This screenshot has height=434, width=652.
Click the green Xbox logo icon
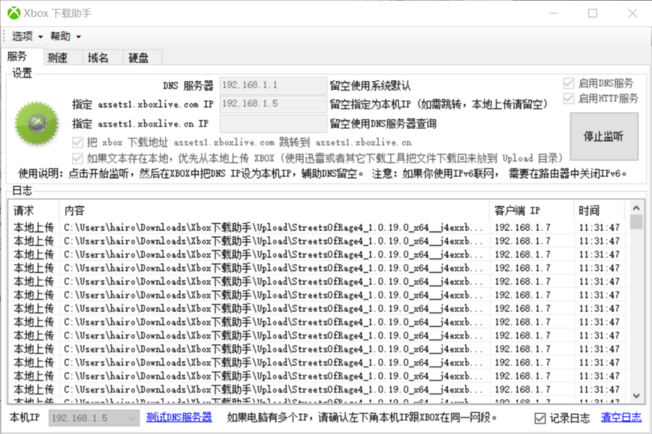click(x=37, y=123)
